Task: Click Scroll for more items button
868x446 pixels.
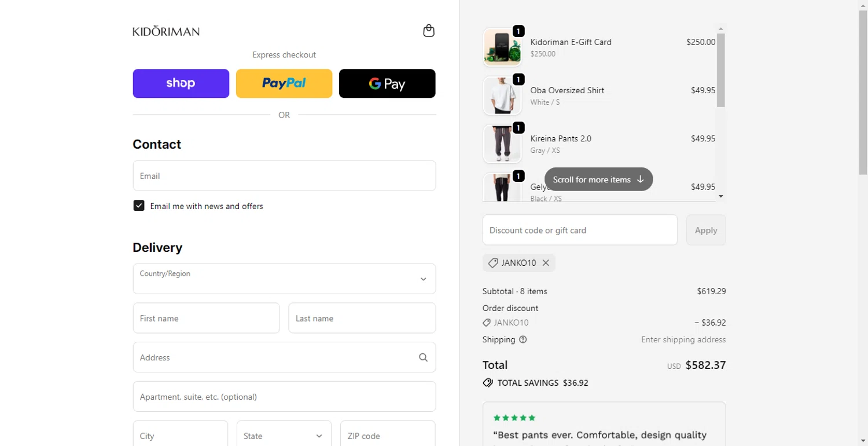Action: 599,179
